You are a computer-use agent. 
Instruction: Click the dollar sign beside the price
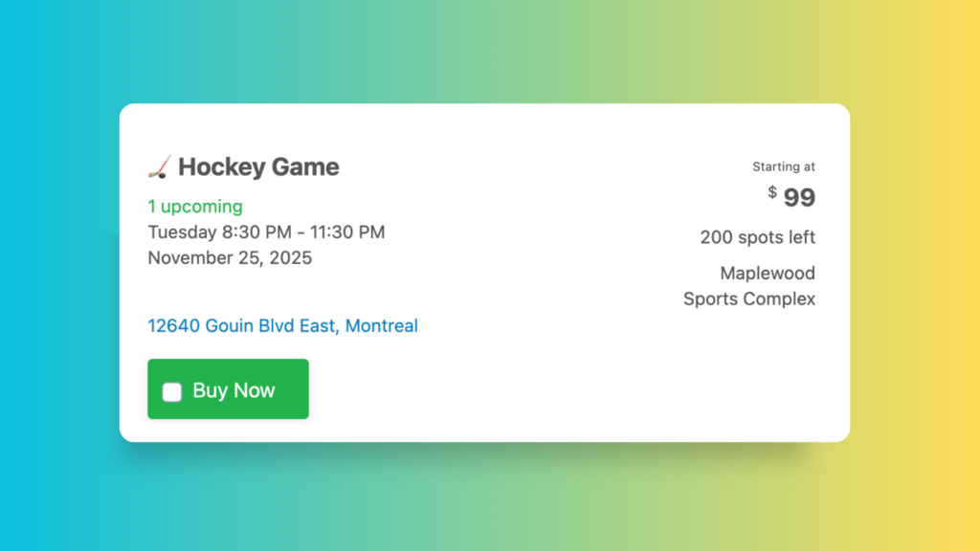772,192
